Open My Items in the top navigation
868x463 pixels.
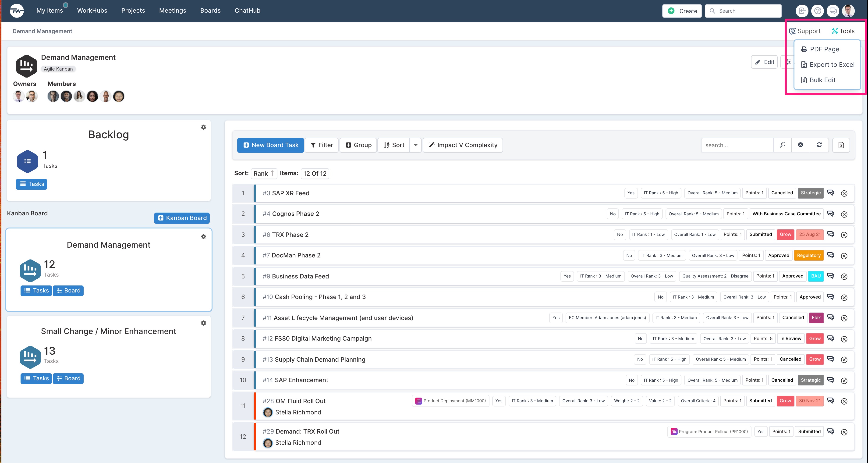[x=50, y=11]
